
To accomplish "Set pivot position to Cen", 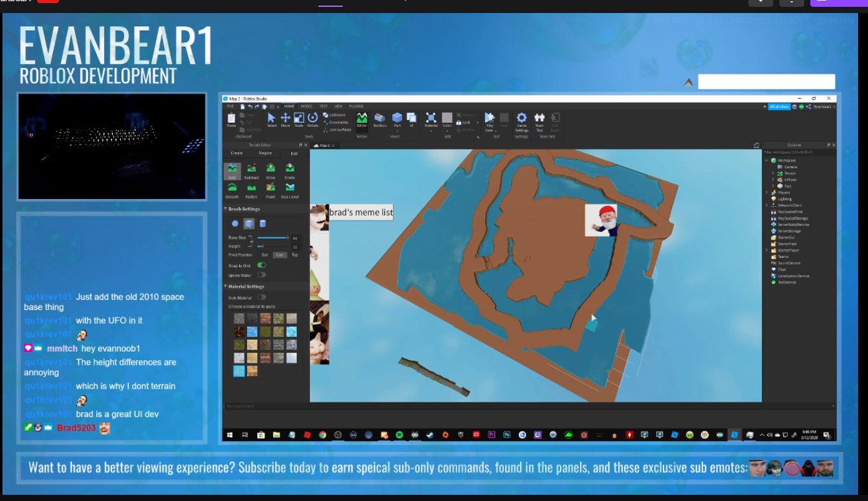I will [279, 255].
